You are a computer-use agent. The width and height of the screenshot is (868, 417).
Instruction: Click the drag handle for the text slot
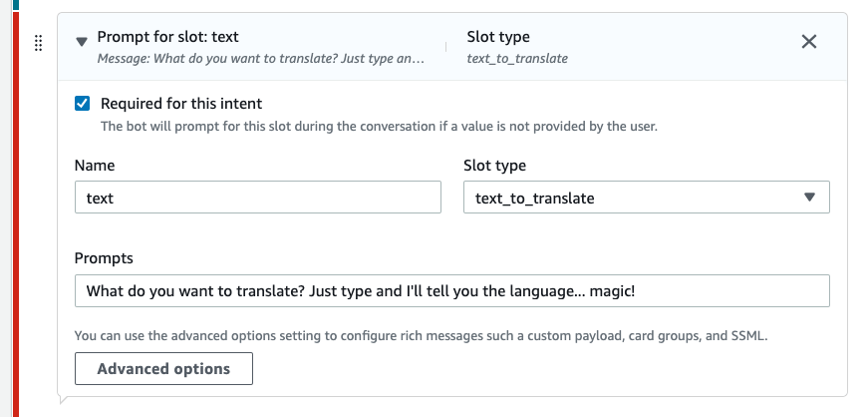coord(38,43)
